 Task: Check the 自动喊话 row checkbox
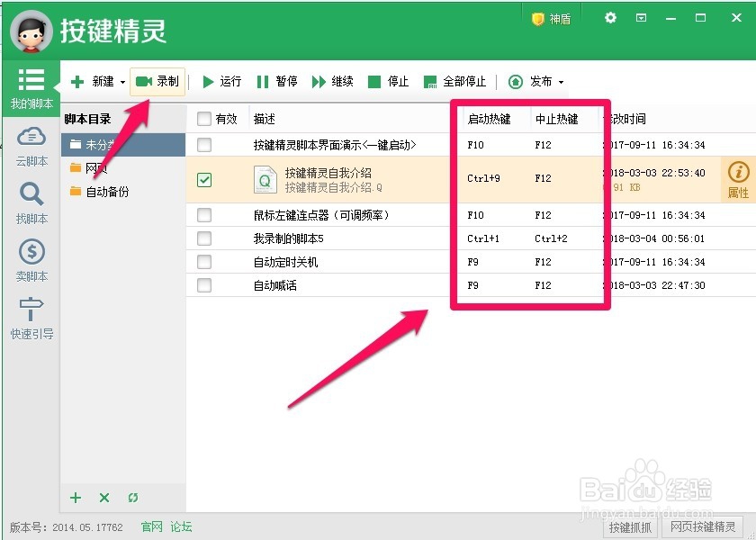(x=204, y=285)
